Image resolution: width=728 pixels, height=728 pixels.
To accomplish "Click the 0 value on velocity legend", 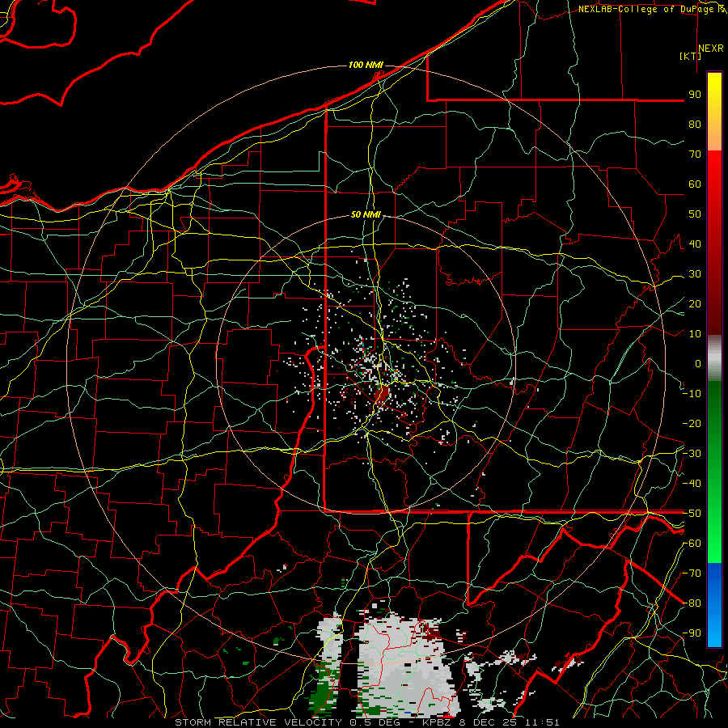I will coord(698,364).
